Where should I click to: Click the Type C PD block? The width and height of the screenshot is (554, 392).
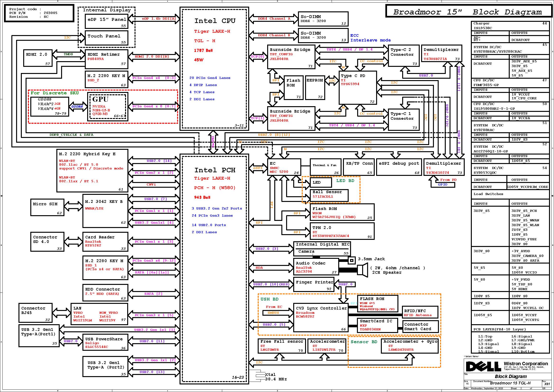[358, 88]
